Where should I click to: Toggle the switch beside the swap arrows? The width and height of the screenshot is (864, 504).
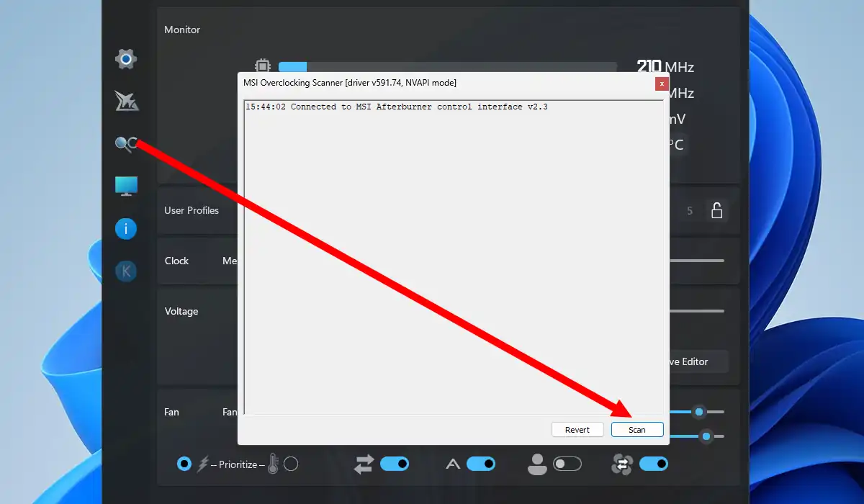[x=394, y=464]
